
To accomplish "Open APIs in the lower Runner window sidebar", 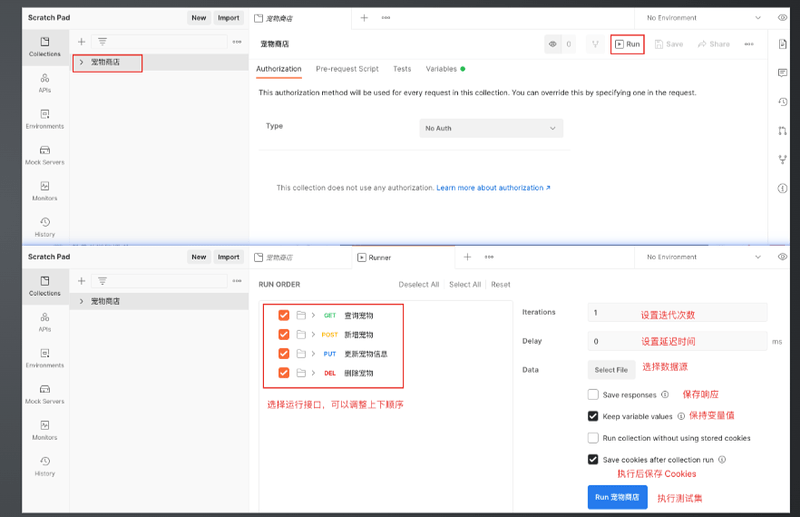I will (x=45, y=323).
